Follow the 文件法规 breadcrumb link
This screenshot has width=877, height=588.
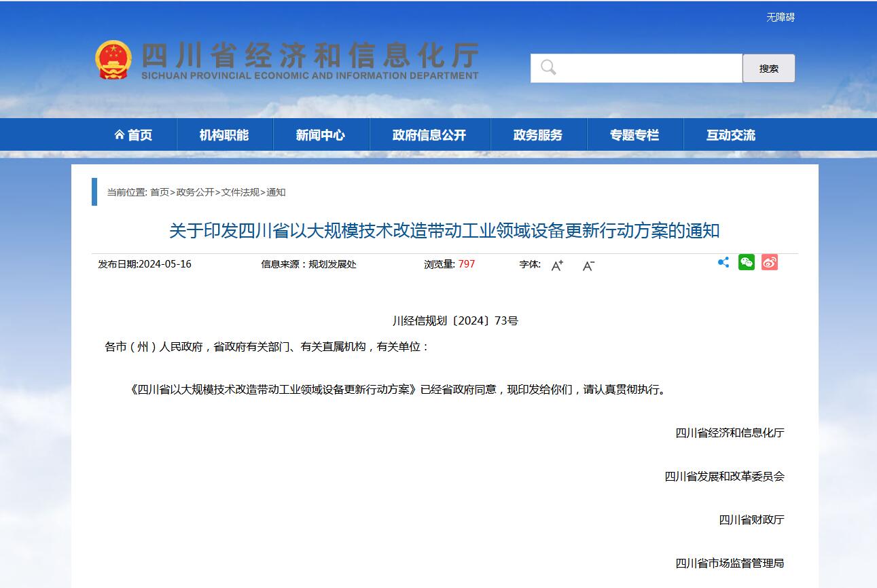pos(240,192)
